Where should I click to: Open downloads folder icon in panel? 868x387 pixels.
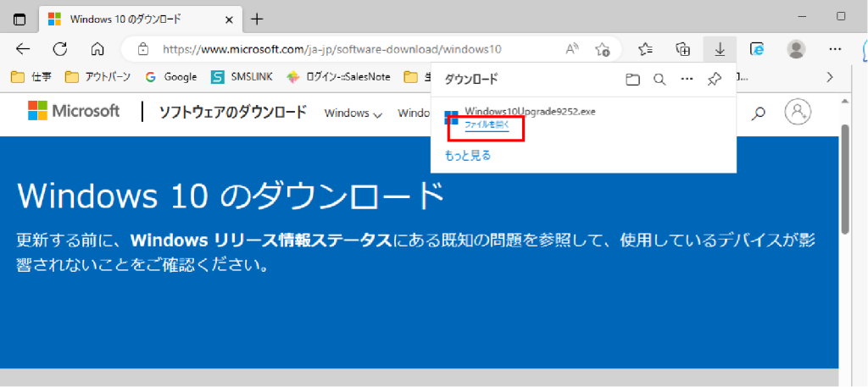pos(632,80)
